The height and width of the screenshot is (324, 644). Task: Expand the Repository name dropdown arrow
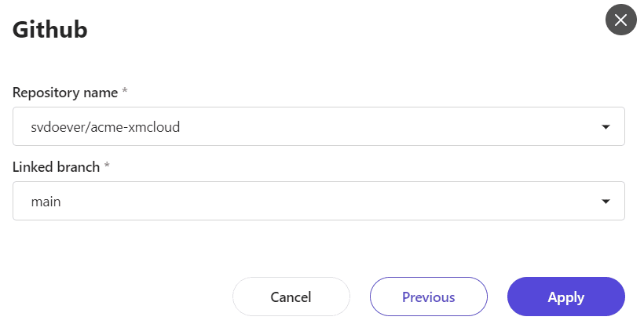tap(605, 126)
